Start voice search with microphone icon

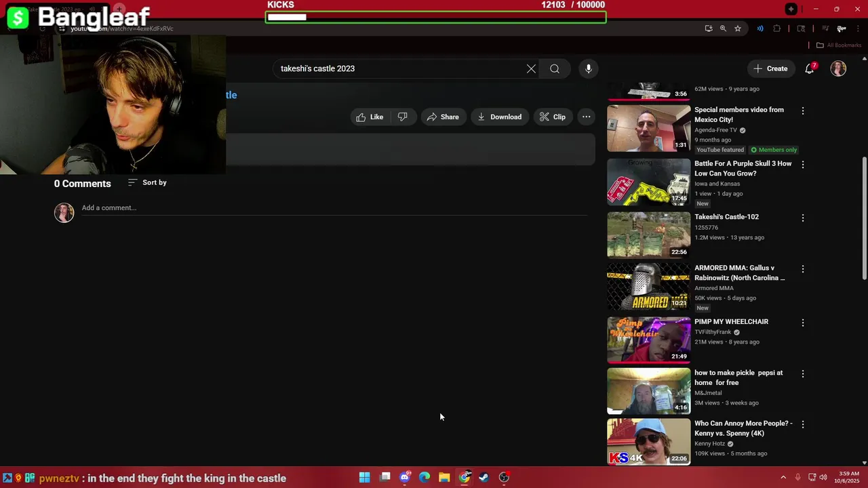[x=589, y=68]
